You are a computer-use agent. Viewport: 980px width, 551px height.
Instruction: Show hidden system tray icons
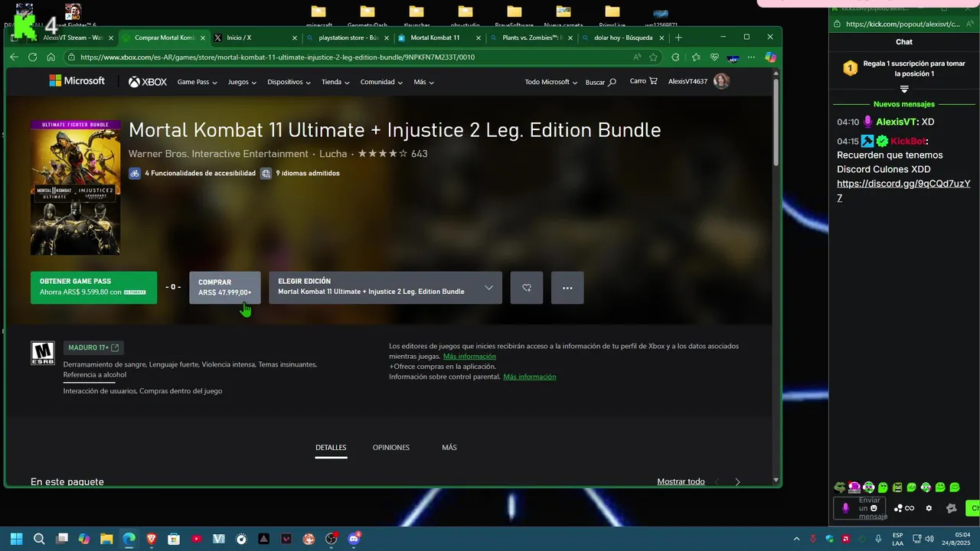[x=796, y=539]
